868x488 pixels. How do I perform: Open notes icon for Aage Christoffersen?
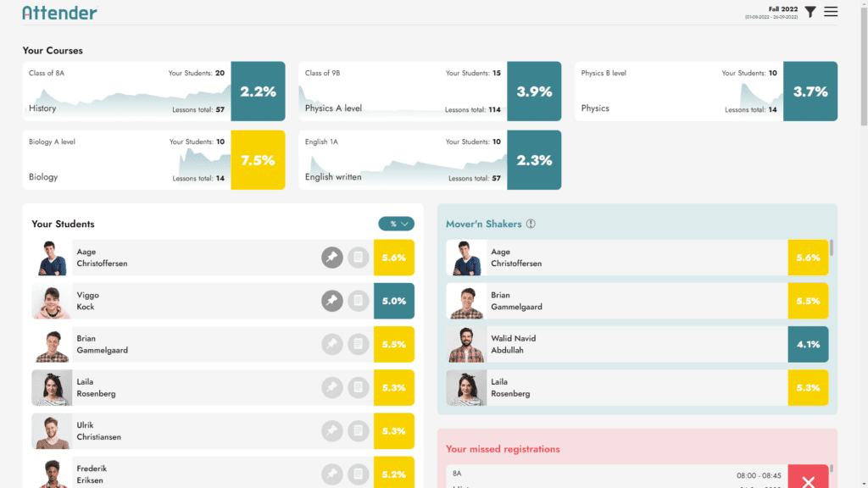coord(359,258)
